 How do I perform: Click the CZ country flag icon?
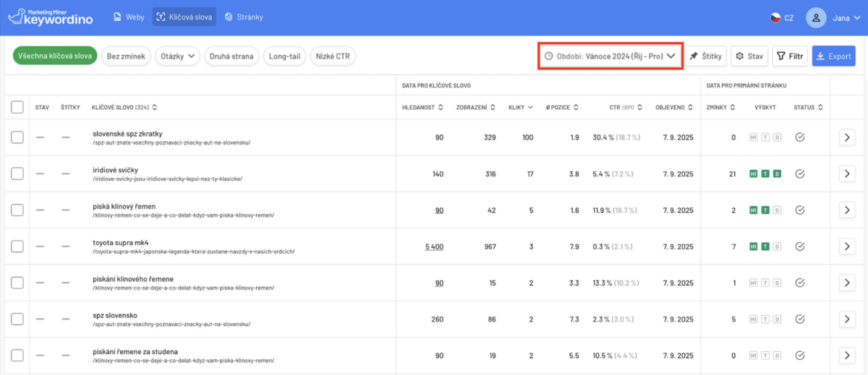point(775,17)
